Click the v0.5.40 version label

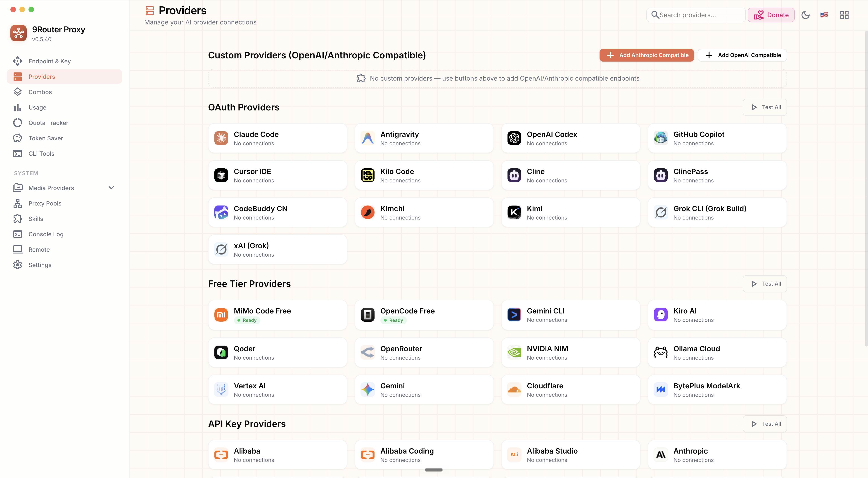[x=42, y=39]
